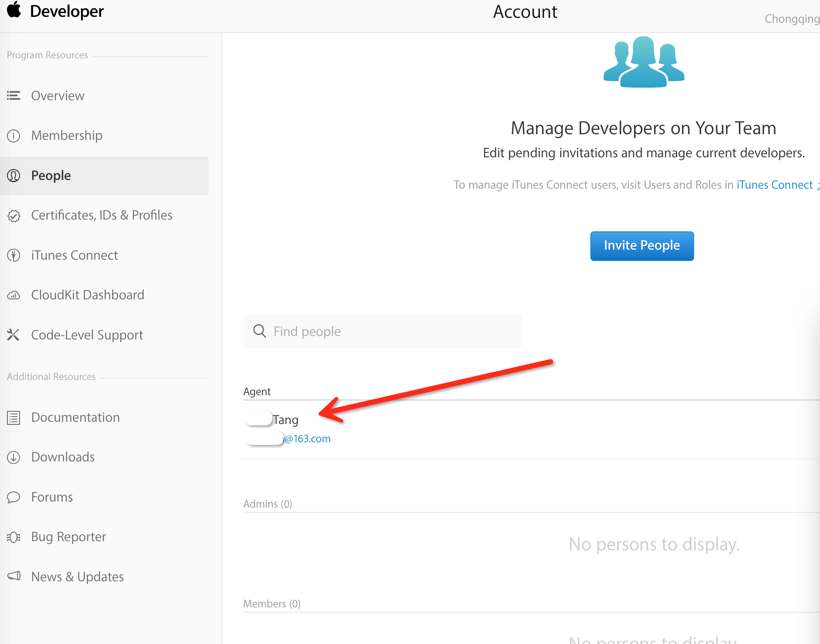Select the agent named Tang
This screenshot has width=820, height=644.
285,420
